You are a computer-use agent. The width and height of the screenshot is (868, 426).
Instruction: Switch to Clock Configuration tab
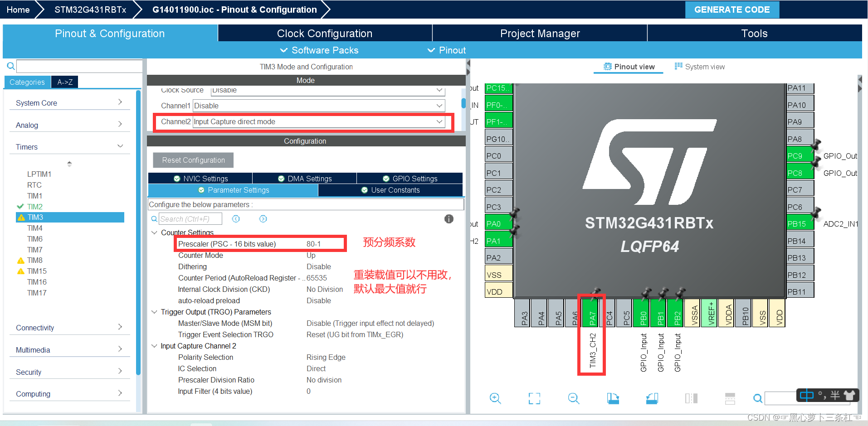325,34
